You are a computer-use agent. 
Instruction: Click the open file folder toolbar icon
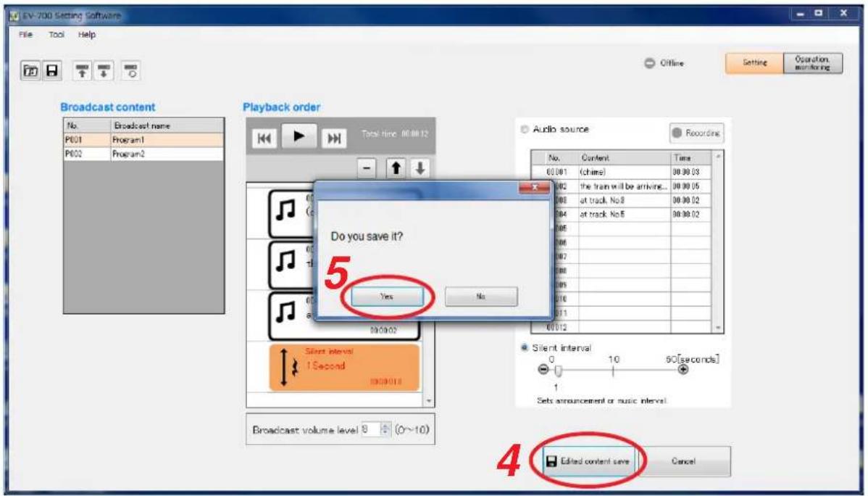(31, 71)
